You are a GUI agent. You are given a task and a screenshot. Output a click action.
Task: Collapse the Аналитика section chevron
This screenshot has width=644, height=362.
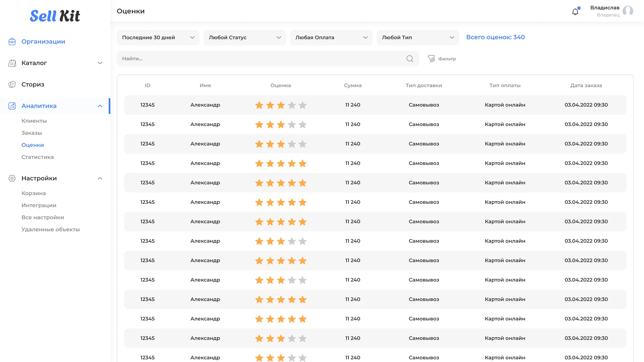pyautogui.click(x=100, y=106)
